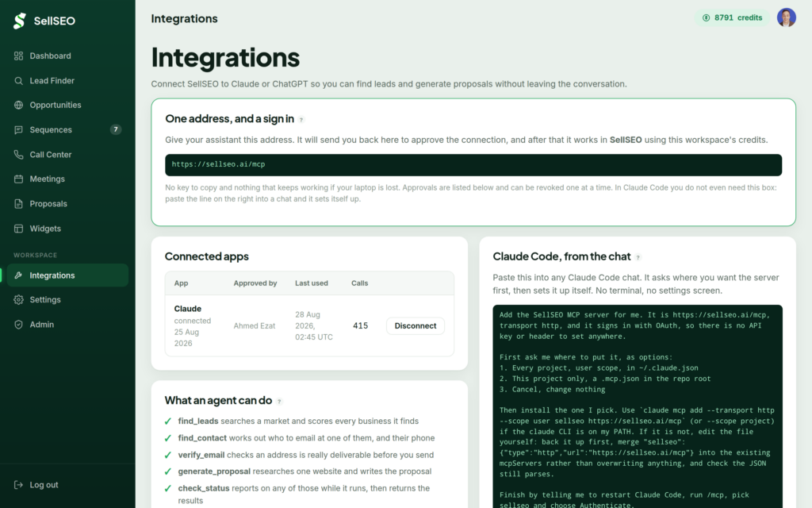
Task: Click help icon beside 'Claude Code, from the chat'
Action: 638,258
